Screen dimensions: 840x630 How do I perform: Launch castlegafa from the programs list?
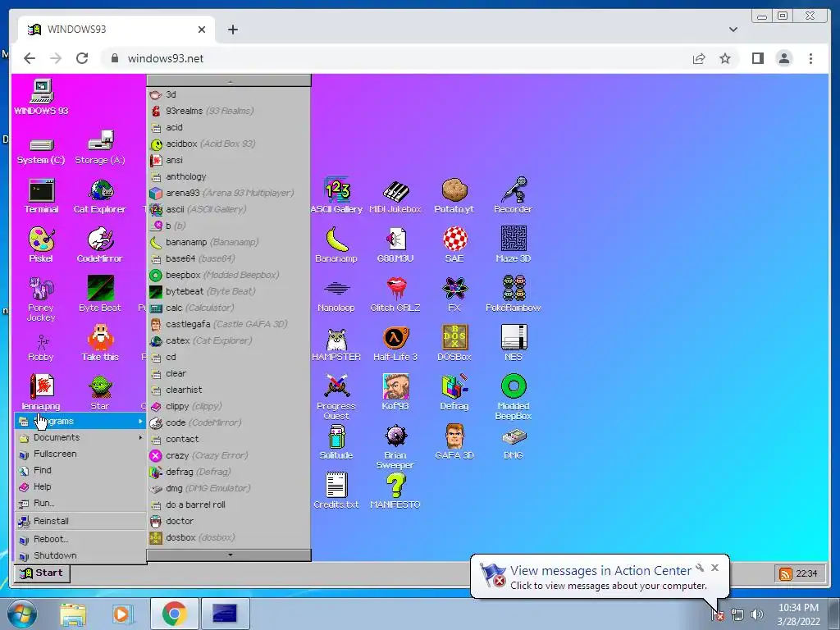tap(229, 324)
